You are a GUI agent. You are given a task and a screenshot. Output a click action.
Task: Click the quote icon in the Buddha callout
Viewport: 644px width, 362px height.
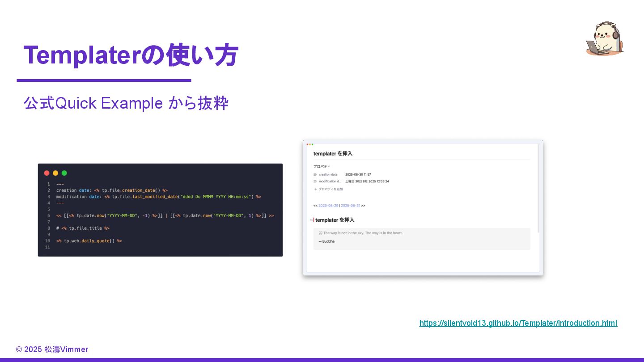coord(320,233)
